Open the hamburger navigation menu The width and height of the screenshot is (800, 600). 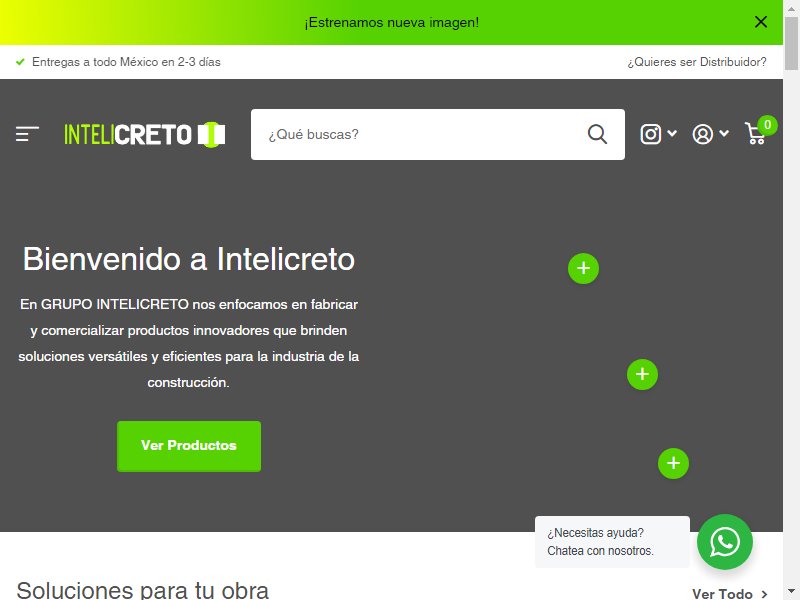click(x=27, y=134)
